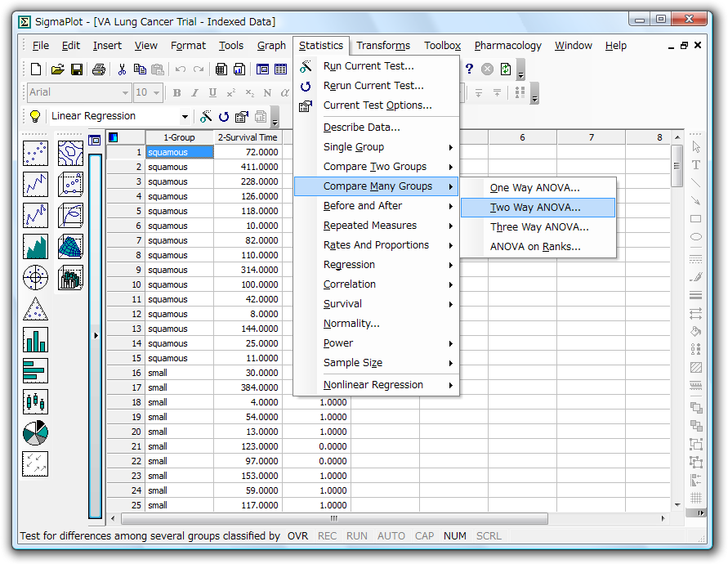The image size is (728, 564).
Task: Click the Power submenu item
Action: [x=377, y=343]
